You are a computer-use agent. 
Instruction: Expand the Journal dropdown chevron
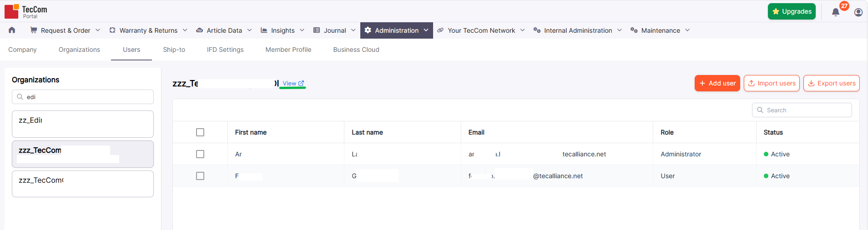[x=353, y=30]
